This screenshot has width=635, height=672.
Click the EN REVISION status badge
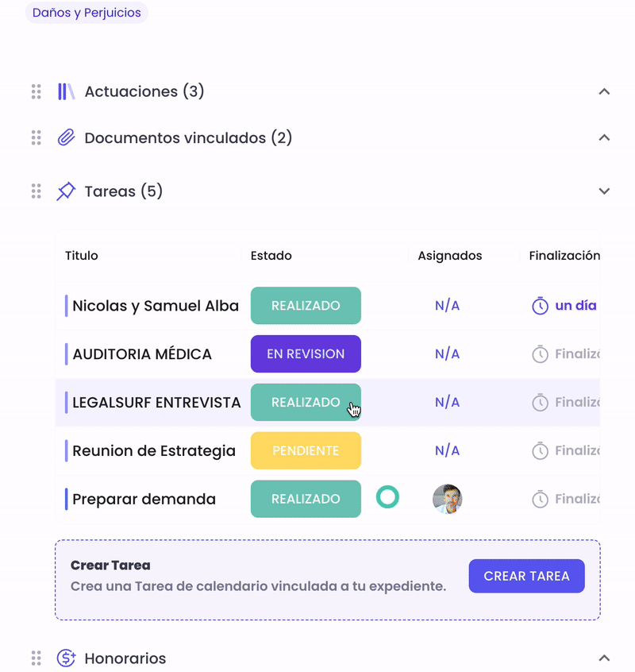(x=306, y=353)
